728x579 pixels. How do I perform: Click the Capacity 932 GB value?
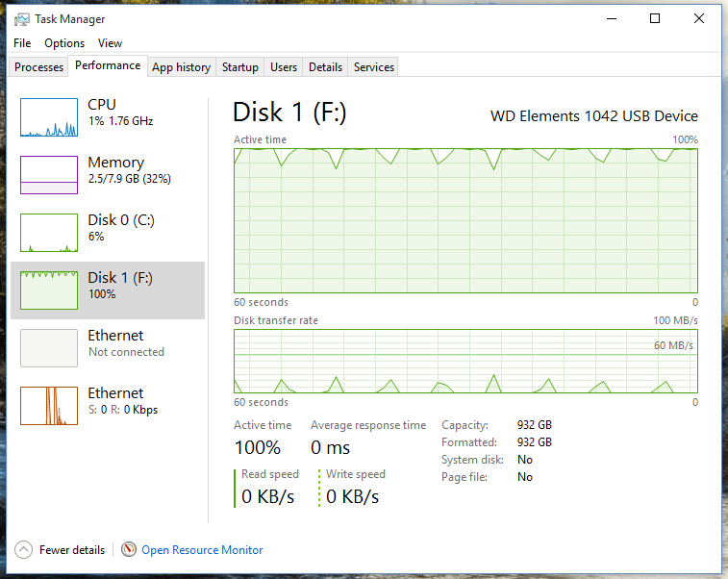coord(535,425)
